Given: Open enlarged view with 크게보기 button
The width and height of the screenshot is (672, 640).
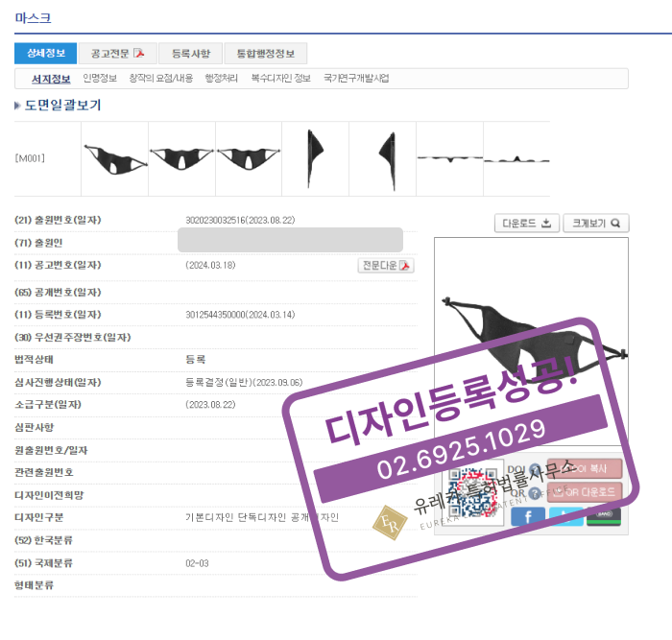Looking at the screenshot, I should (x=595, y=224).
